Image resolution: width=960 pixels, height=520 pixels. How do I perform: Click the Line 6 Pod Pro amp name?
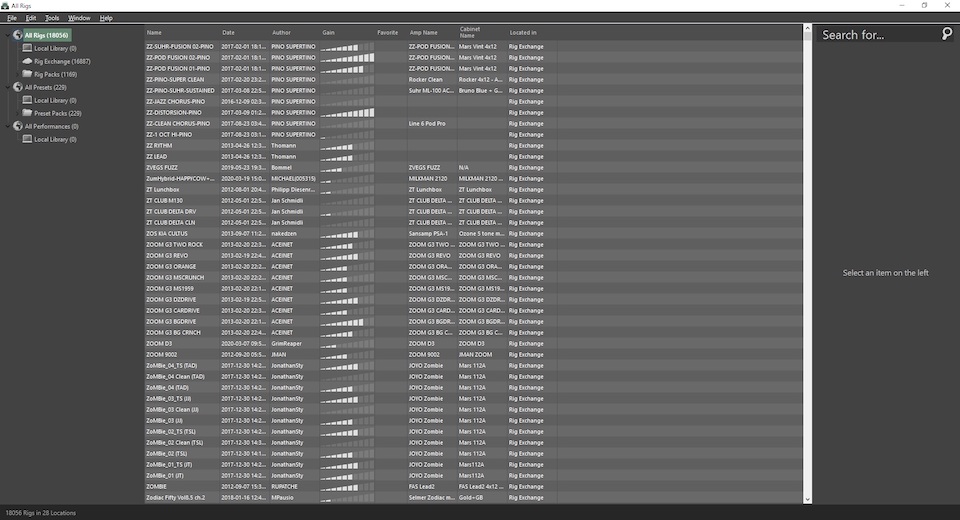[x=427, y=124]
